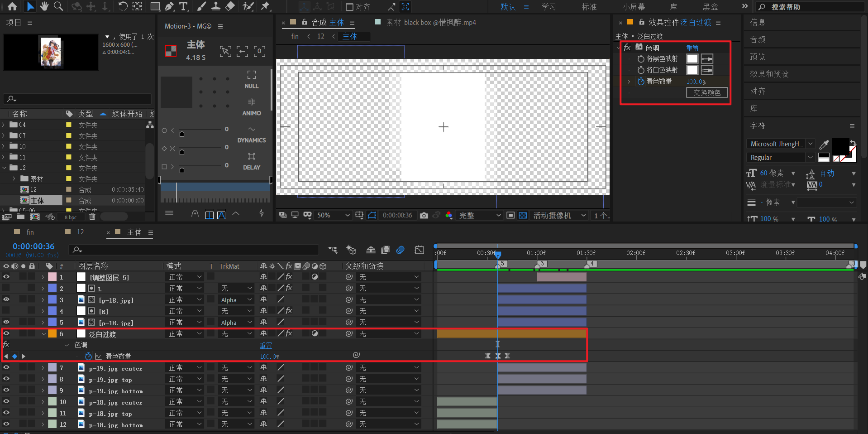
Task: Select the Brush tool
Action: (x=202, y=6)
